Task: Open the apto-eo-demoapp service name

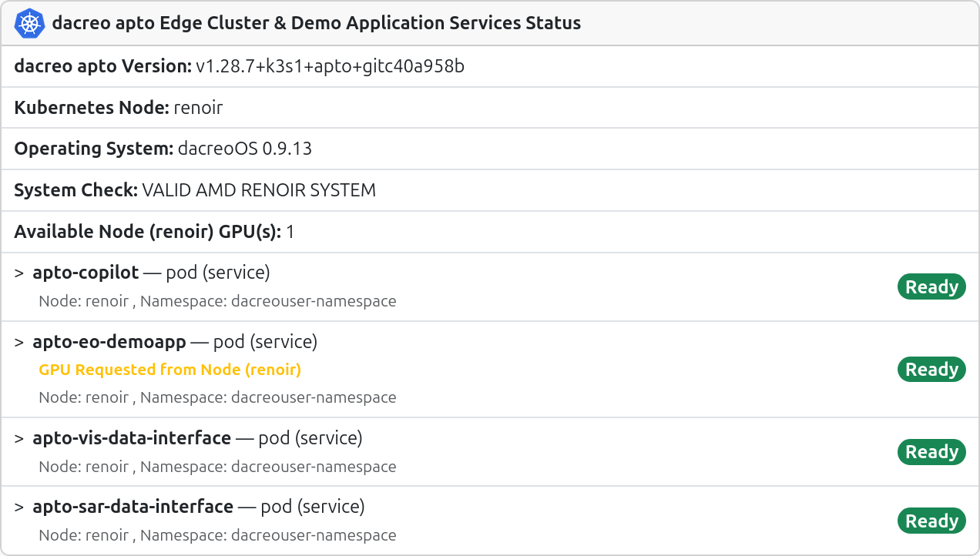Action: tap(109, 341)
